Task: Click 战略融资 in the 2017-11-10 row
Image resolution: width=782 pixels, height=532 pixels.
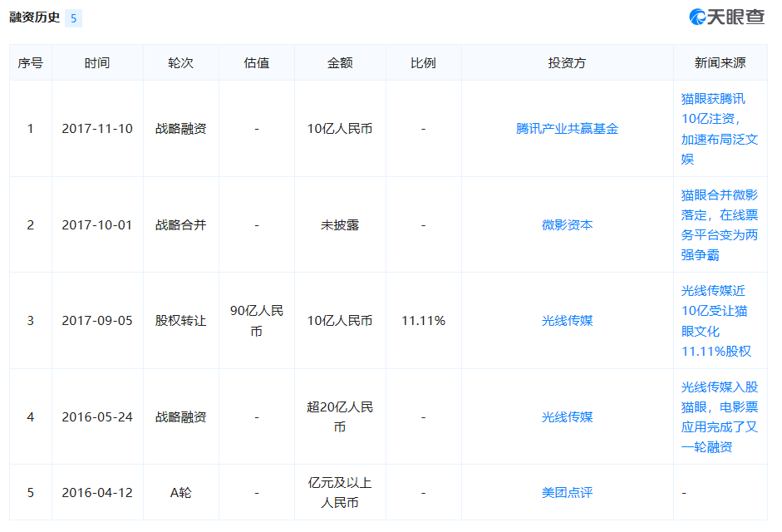Action: pyautogui.click(x=180, y=129)
